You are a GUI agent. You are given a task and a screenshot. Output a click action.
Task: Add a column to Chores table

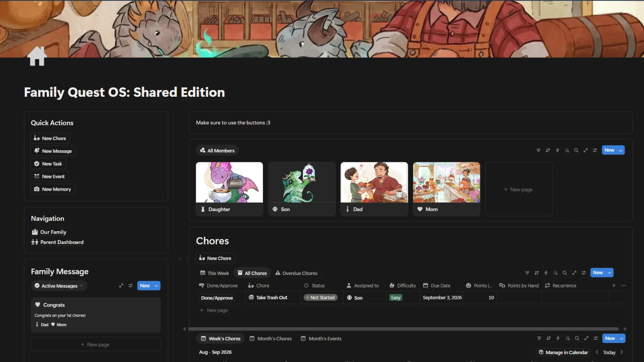click(614, 286)
